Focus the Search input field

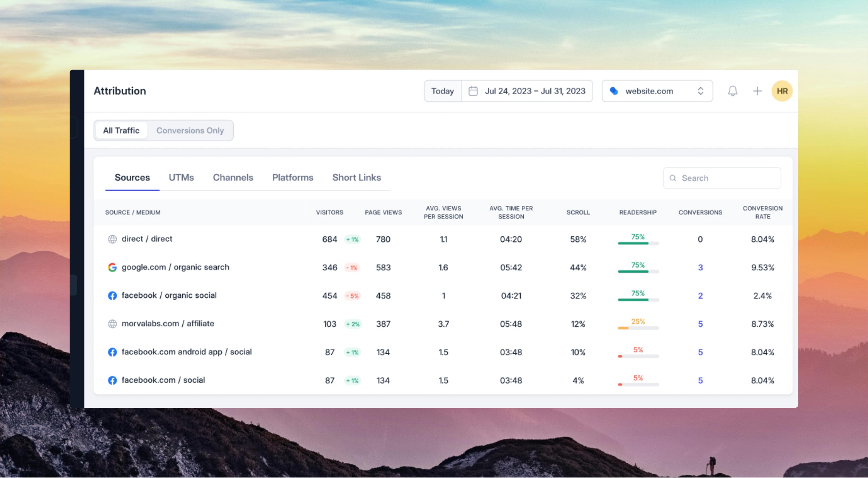tap(727, 178)
